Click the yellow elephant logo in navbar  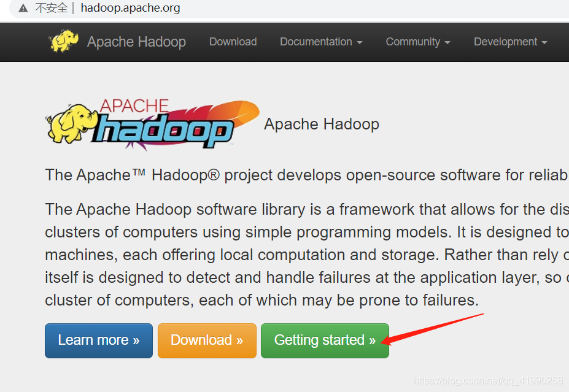click(63, 41)
